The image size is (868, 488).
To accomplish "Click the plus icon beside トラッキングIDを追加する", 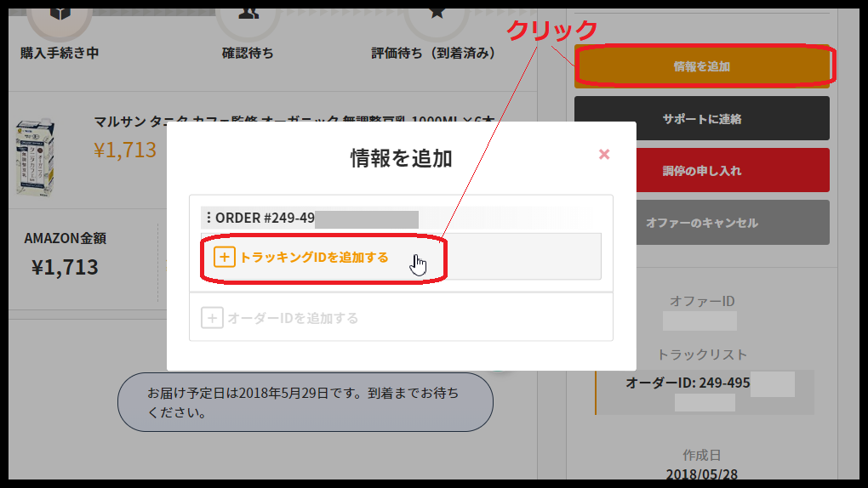I will (x=225, y=257).
